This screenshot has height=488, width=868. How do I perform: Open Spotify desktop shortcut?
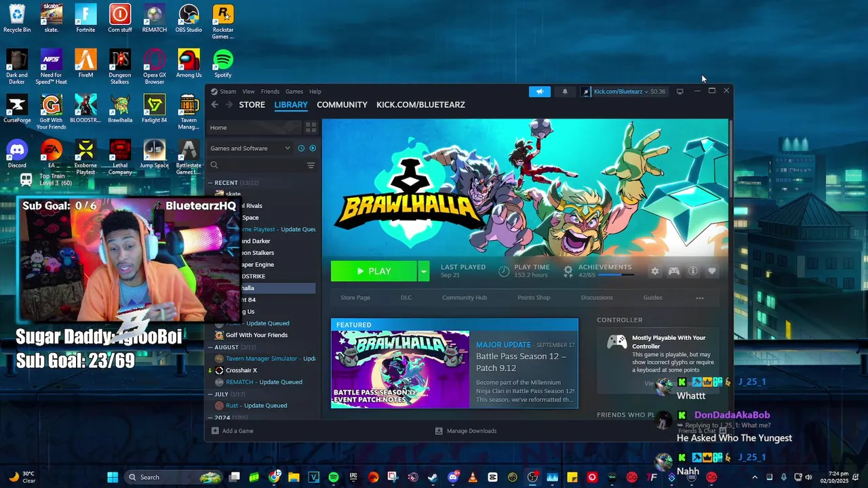click(223, 64)
